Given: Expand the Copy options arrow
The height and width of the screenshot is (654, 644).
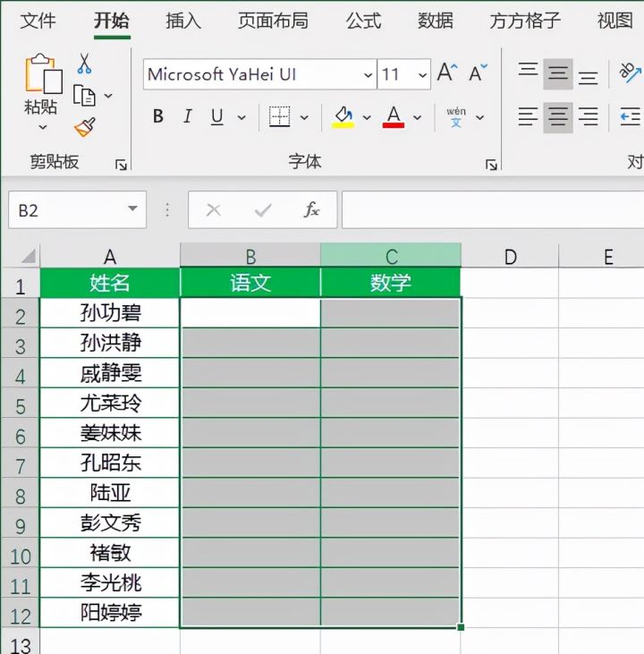Looking at the screenshot, I should (x=108, y=96).
